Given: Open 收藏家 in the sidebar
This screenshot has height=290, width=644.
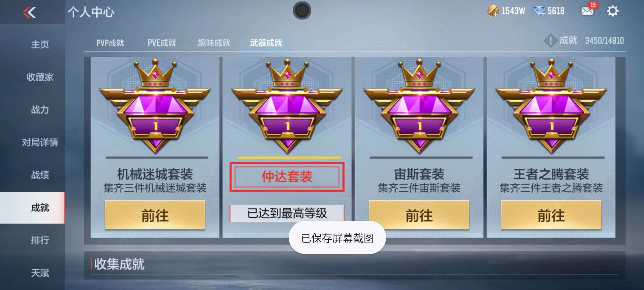Looking at the screenshot, I should (40, 77).
